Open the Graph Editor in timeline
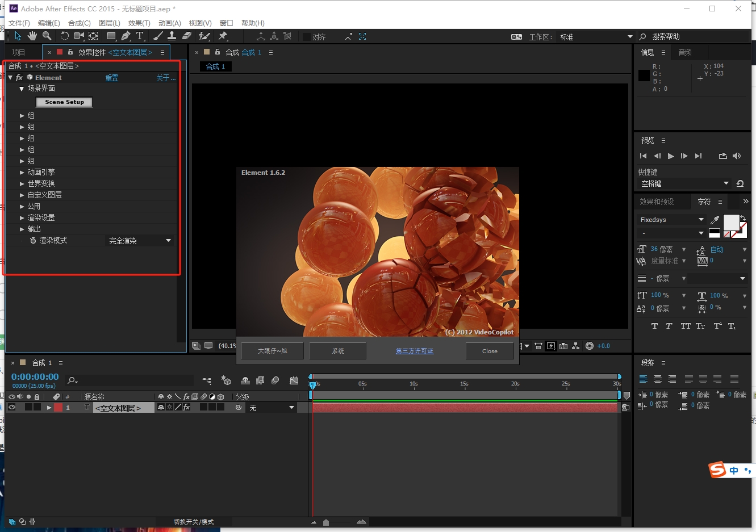The image size is (756, 532). (x=294, y=380)
